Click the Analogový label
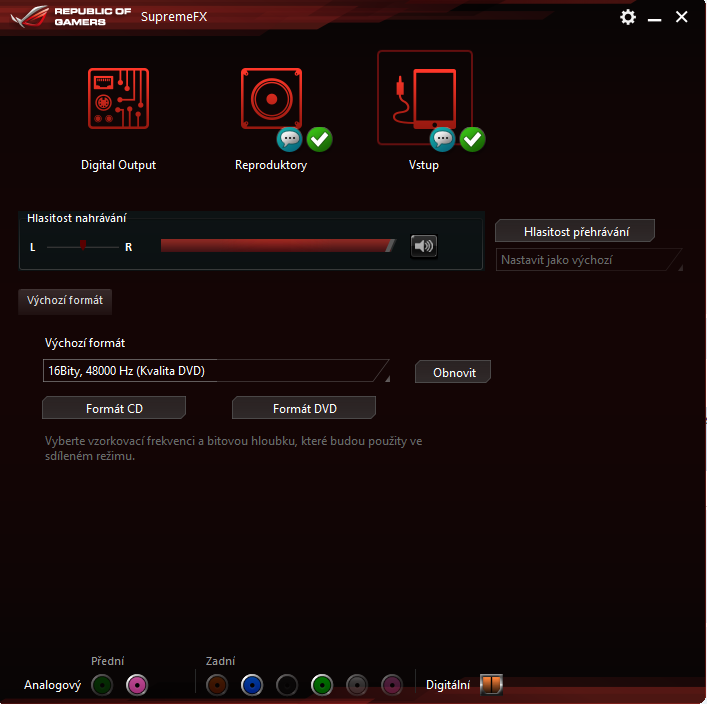707x704 pixels. (52, 685)
